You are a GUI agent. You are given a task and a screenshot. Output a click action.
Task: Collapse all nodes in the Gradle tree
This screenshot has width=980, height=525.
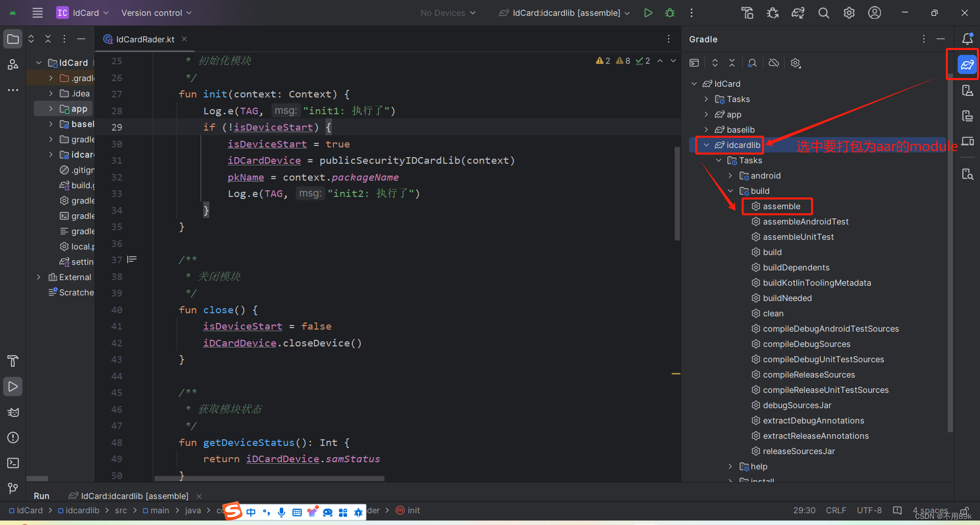coord(731,62)
